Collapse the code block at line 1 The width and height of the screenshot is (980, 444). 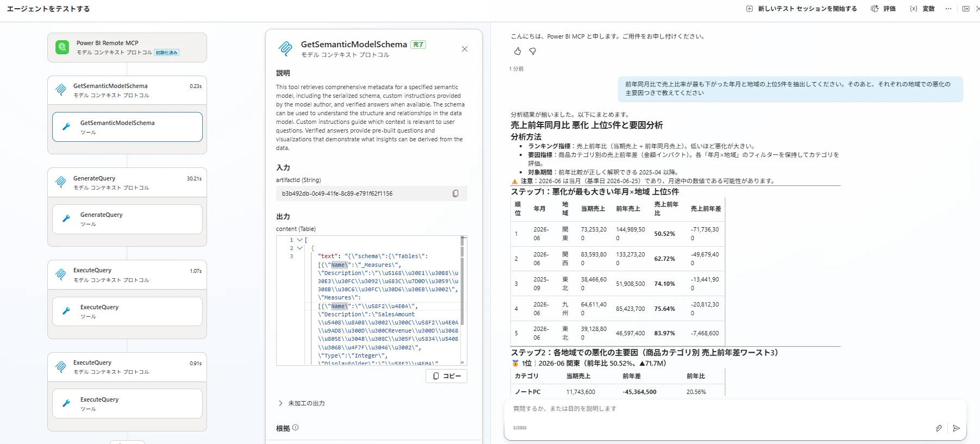(x=299, y=240)
